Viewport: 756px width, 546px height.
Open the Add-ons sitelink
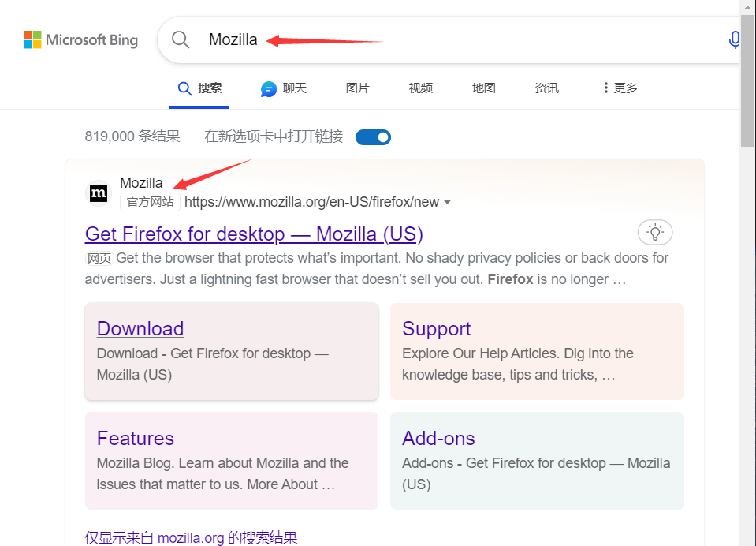tap(438, 439)
